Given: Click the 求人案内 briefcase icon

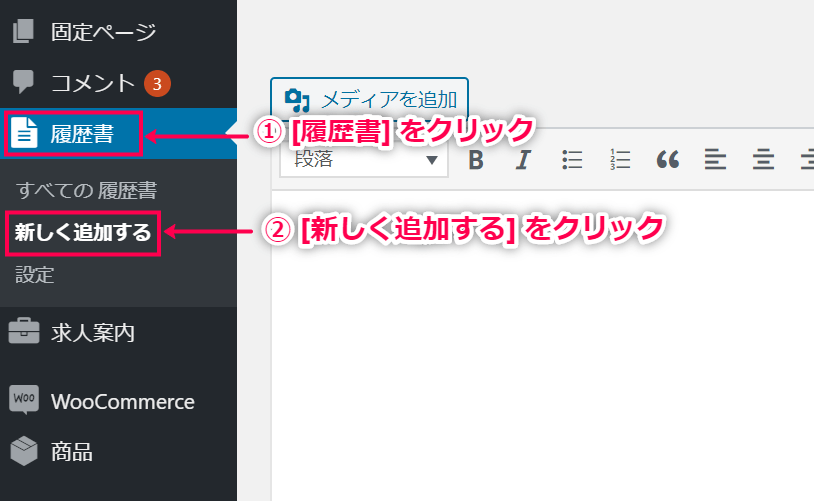Looking at the screenshot, I should point(24,331).
